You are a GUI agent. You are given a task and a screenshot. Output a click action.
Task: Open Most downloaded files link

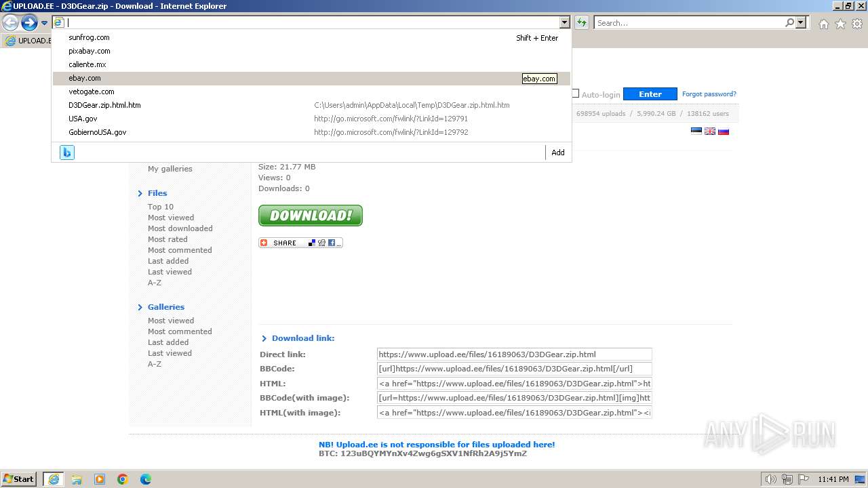(x=180, y=228)
